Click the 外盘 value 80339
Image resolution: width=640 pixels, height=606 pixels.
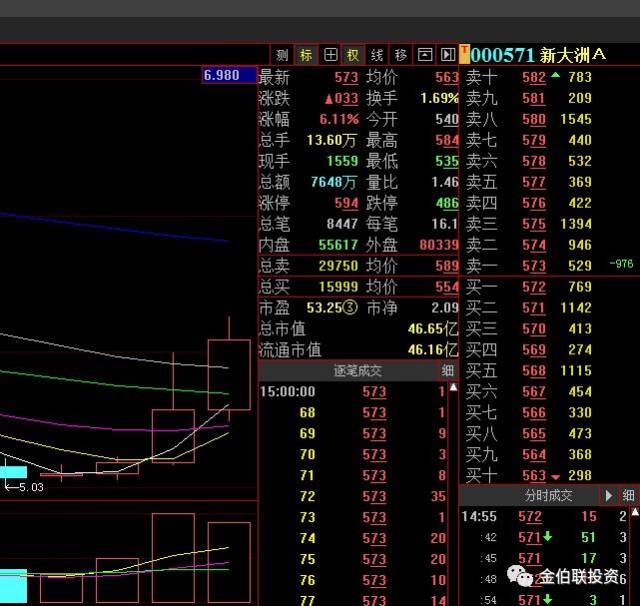pos(439,245)
